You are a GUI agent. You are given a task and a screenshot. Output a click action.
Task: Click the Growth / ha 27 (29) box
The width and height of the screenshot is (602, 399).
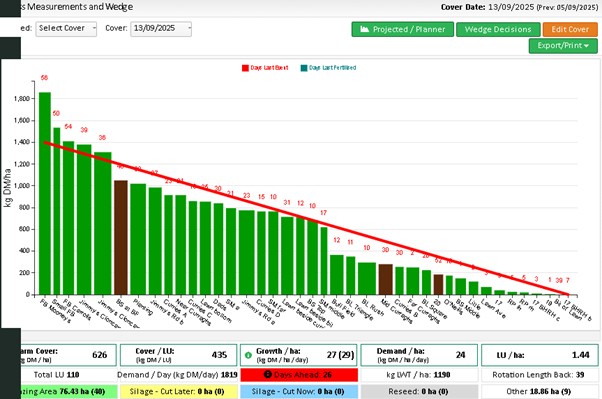coord(299,355)
